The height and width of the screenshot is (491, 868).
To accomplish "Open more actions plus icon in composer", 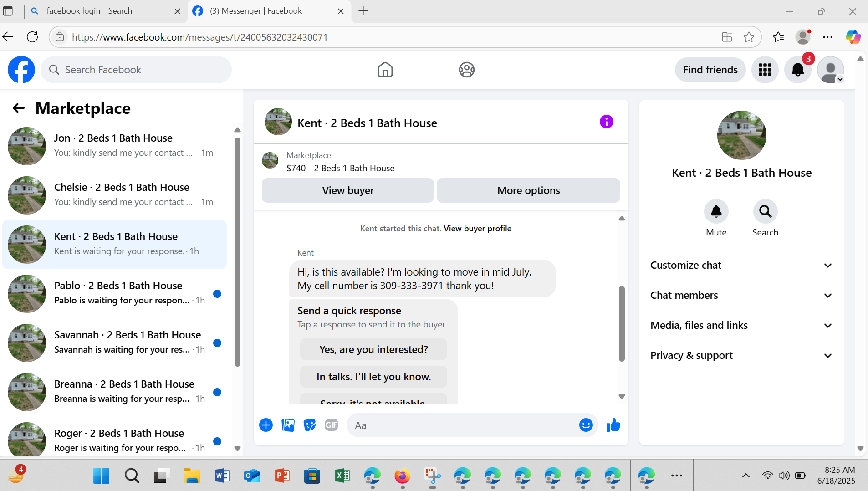I will coord(266,425).
